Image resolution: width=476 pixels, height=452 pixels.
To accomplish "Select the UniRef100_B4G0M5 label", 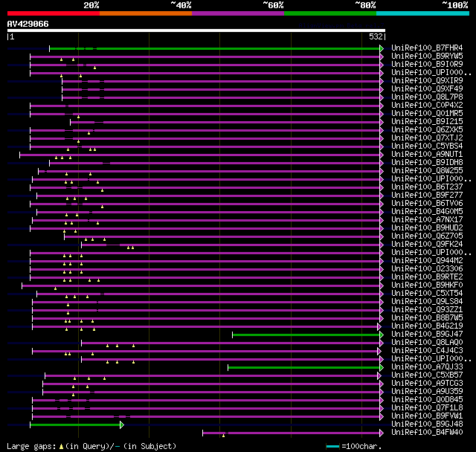I will pyautogui.click(x=427, y=212).
